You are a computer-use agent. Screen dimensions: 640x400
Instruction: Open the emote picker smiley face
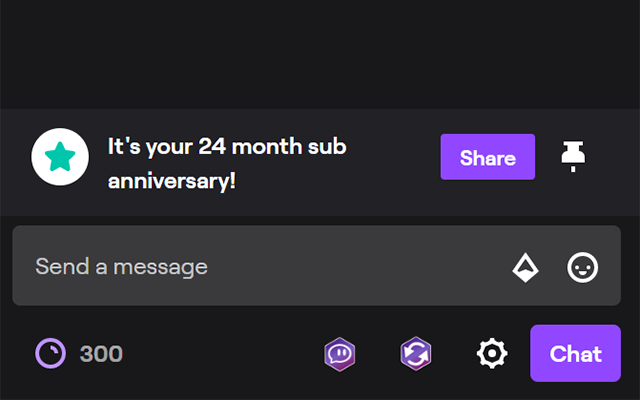pos(582,268)
